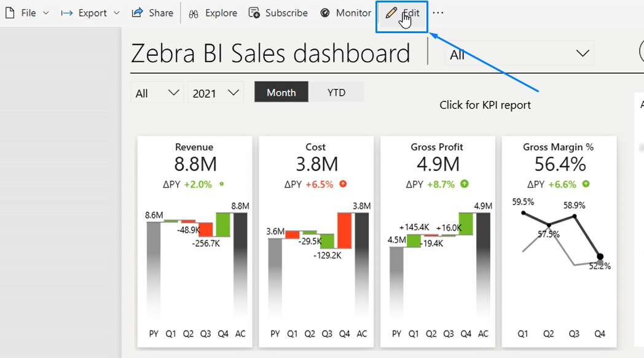Expand the 2021 year dropdown

point(215,93)
